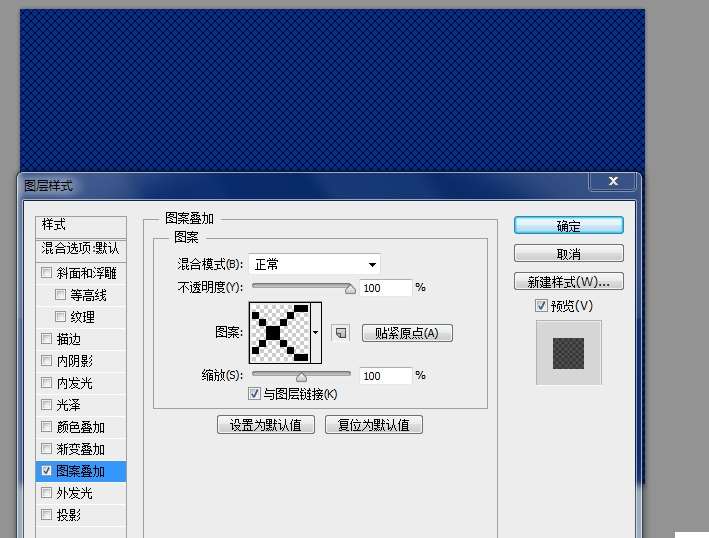Image resolution: width=709 pixels, height=538 pixels.
Task: Click the 缩放 percentage input field
Action: click(x=385, y=376)
